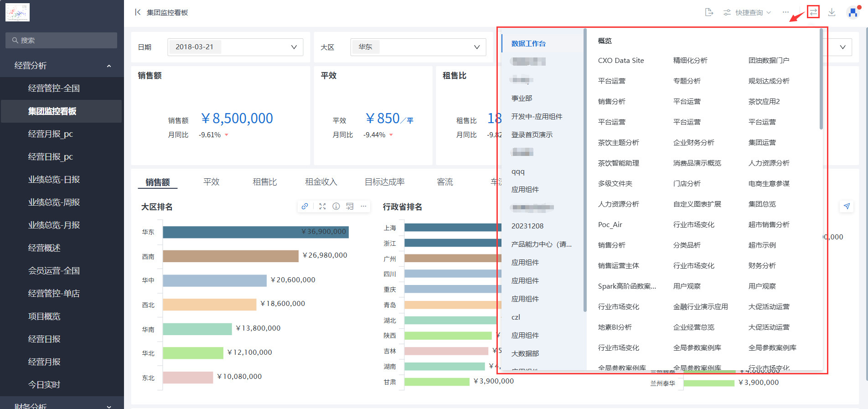Select 事业部 in the workspace list
The width and height of the screenshot is (868, 409).
[x=522, y=98]
